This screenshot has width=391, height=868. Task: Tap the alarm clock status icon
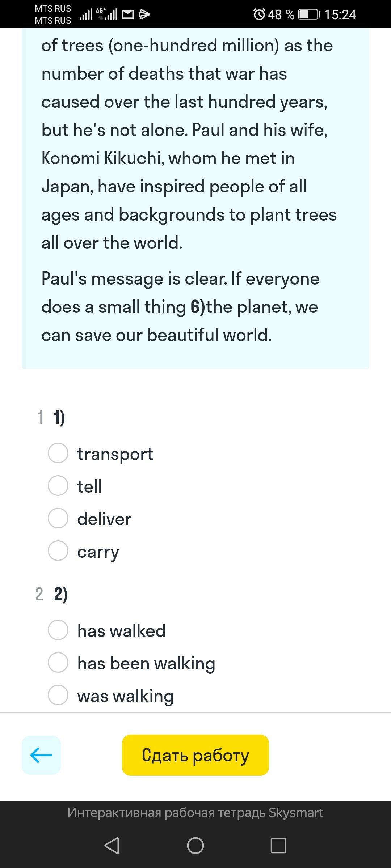(x=259, y=15)
